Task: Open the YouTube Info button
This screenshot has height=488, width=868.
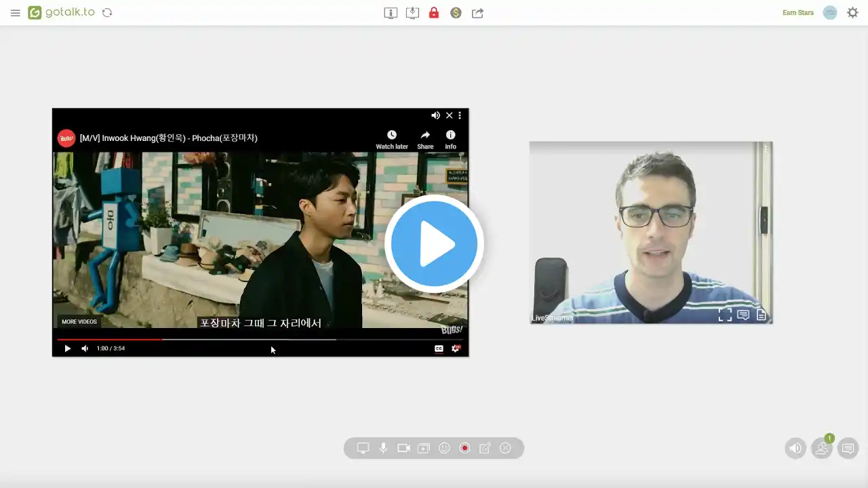Action: pos(450,140)
